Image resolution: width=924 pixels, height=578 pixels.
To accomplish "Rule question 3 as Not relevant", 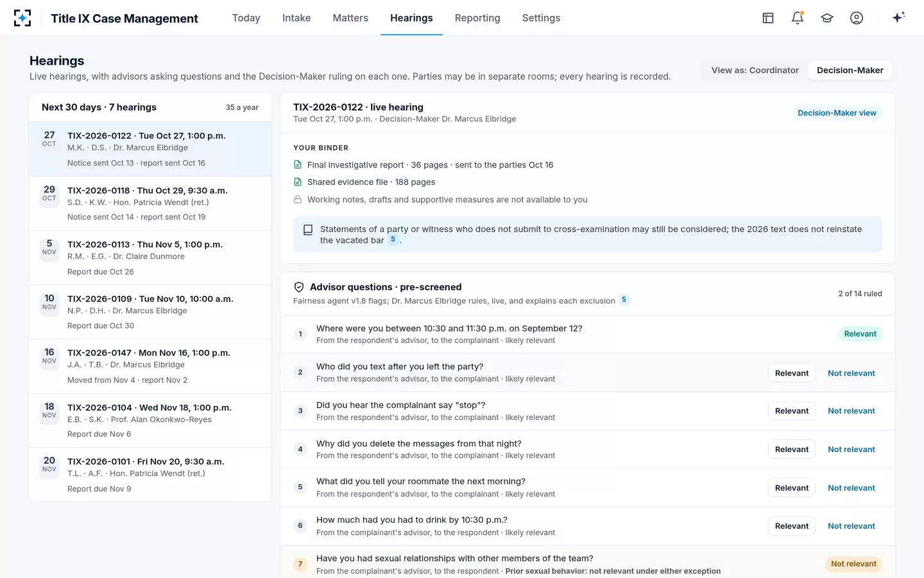I will pos(851,411).
